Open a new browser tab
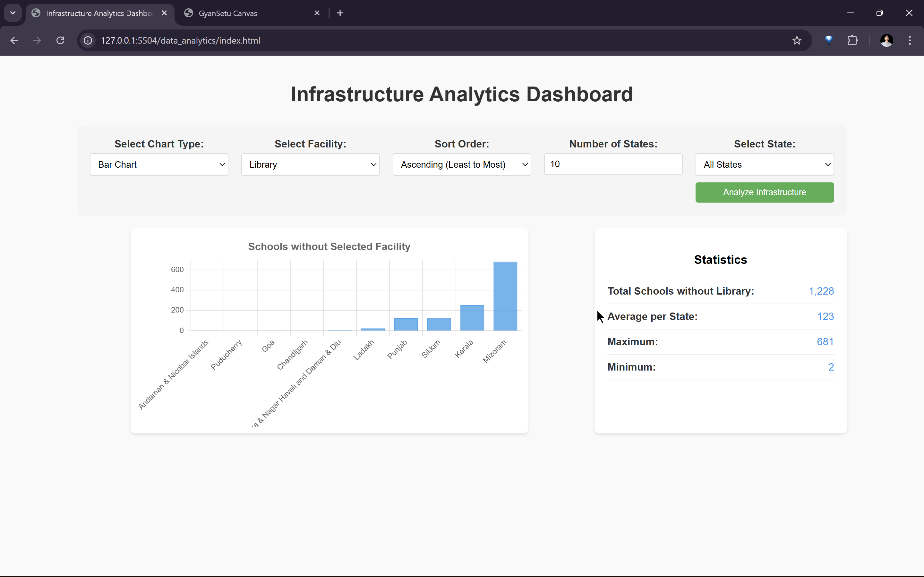The height and width of the screenshot is (577, 924). [340, 13]
